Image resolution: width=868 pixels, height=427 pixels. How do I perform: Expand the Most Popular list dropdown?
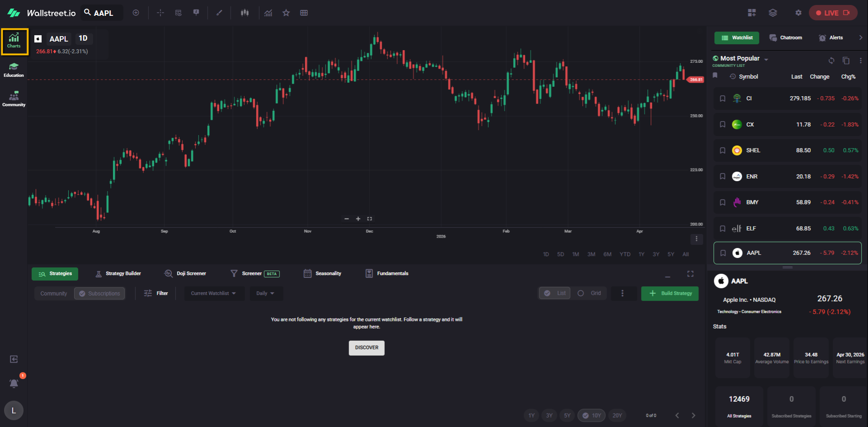point(766,59)
